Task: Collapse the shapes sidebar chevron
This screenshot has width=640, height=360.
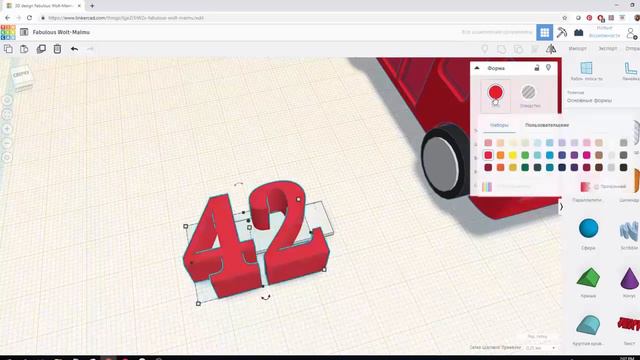Action: click(561, 207)
